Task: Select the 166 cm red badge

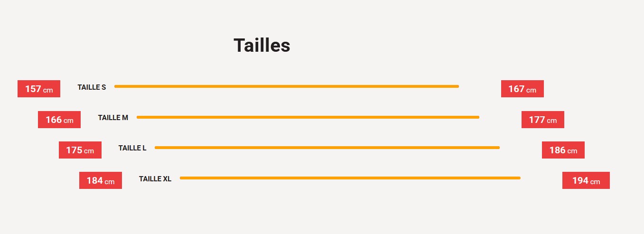Action: 59,120
